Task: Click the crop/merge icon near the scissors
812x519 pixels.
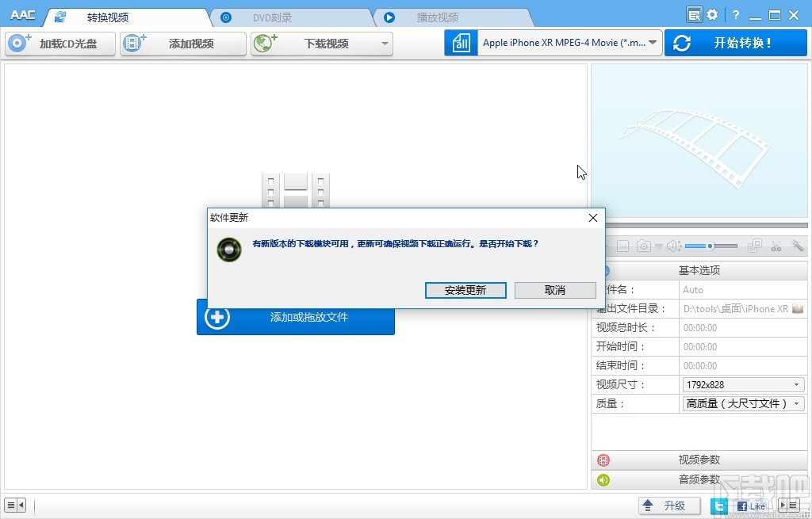Action: [755, 246]
